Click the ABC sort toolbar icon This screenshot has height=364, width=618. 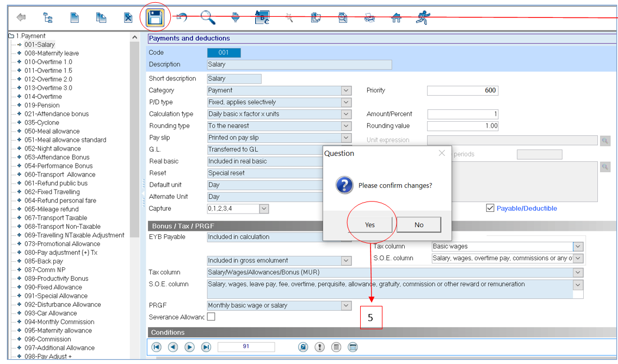coord(262,17)
